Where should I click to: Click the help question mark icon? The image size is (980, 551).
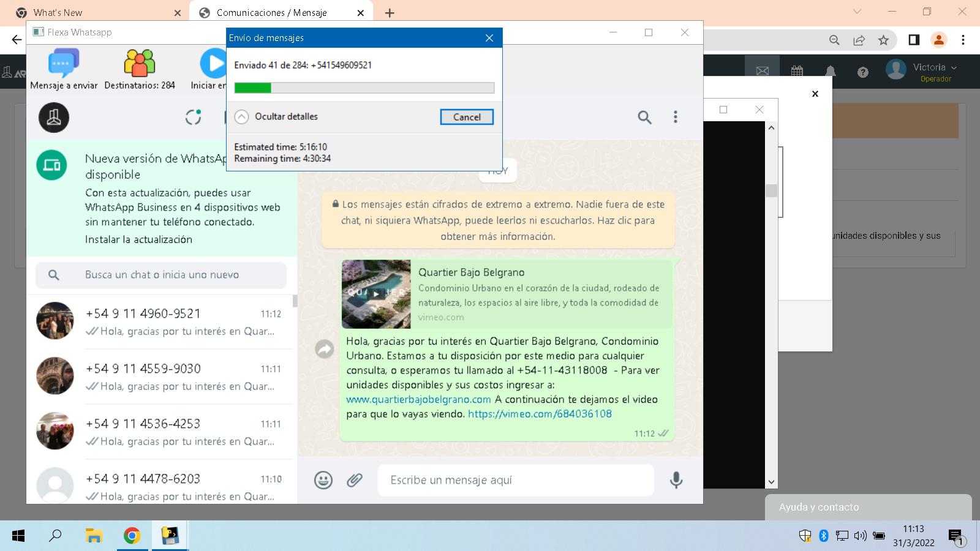coord(863,72)
